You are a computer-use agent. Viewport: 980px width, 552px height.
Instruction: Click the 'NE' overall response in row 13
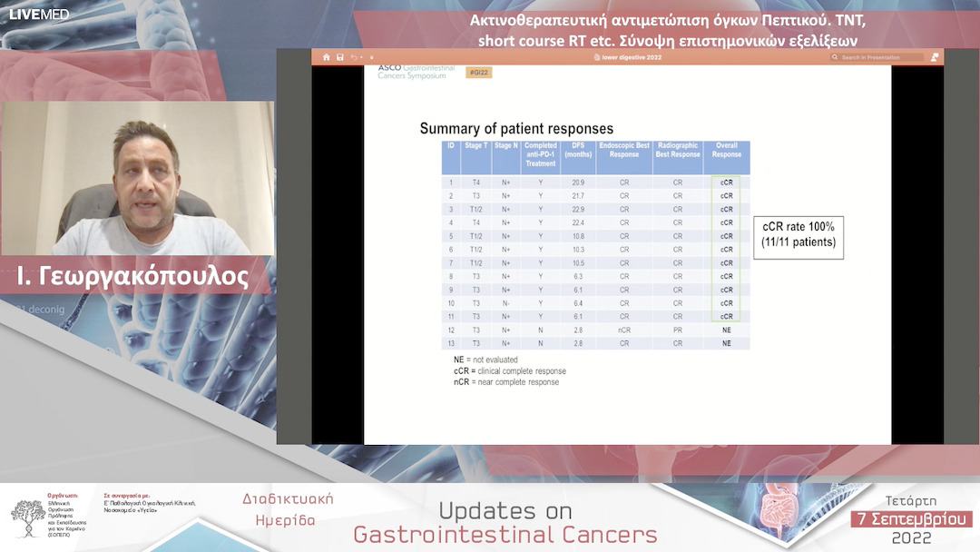(726, 343)
